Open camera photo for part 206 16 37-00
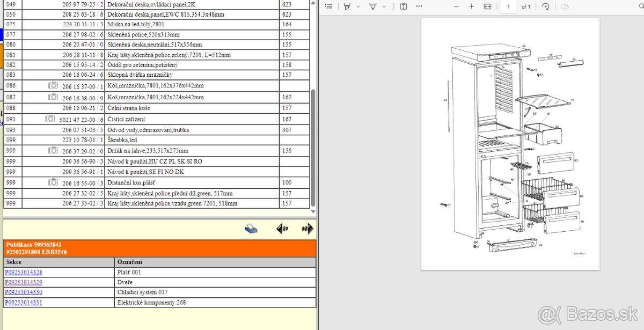Screen dimensions: 644x330 coord(53,85)
